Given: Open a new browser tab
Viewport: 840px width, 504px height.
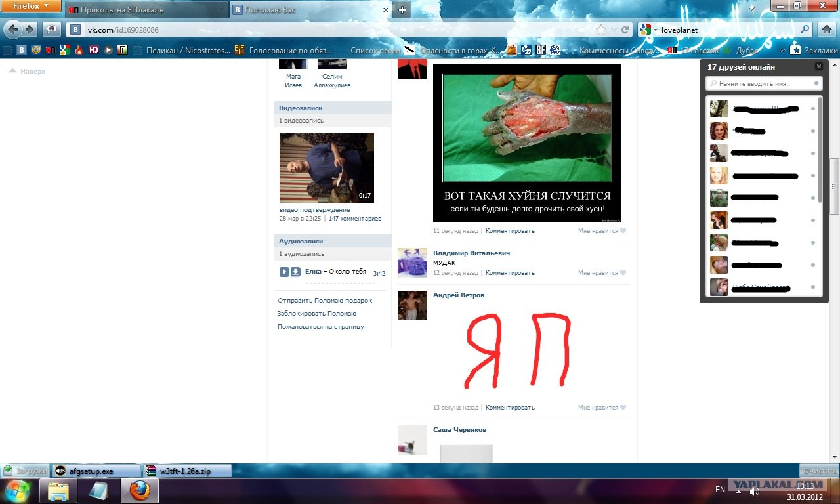Looking at the screenshot, I should click(402, 10).
